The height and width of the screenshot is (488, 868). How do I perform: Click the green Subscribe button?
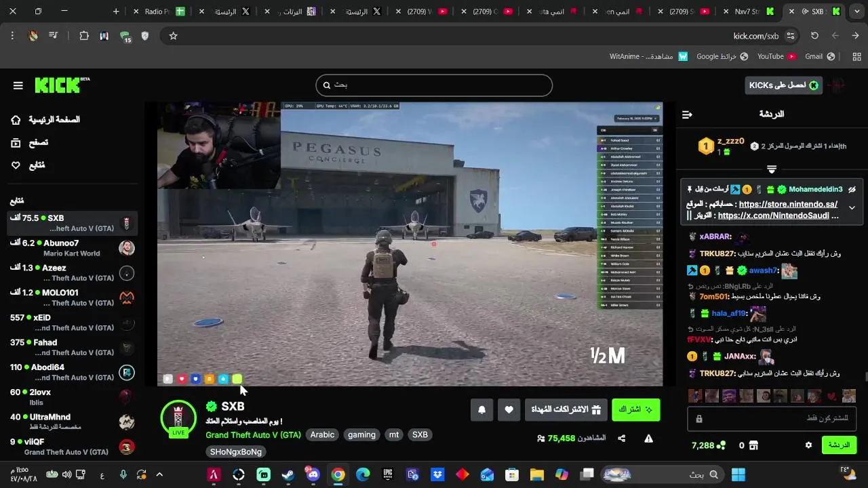635,409
